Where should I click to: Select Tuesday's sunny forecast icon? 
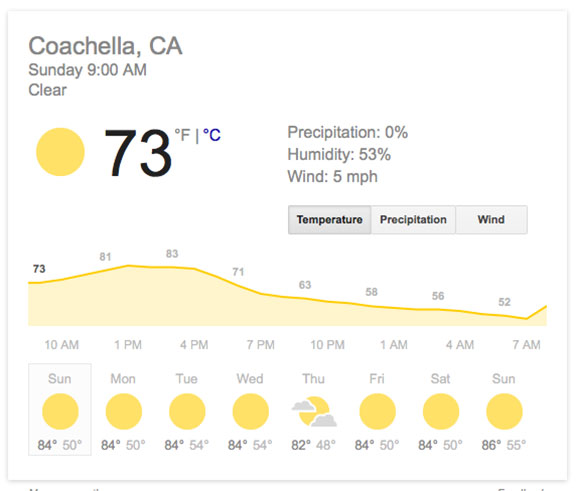[187, 411]
